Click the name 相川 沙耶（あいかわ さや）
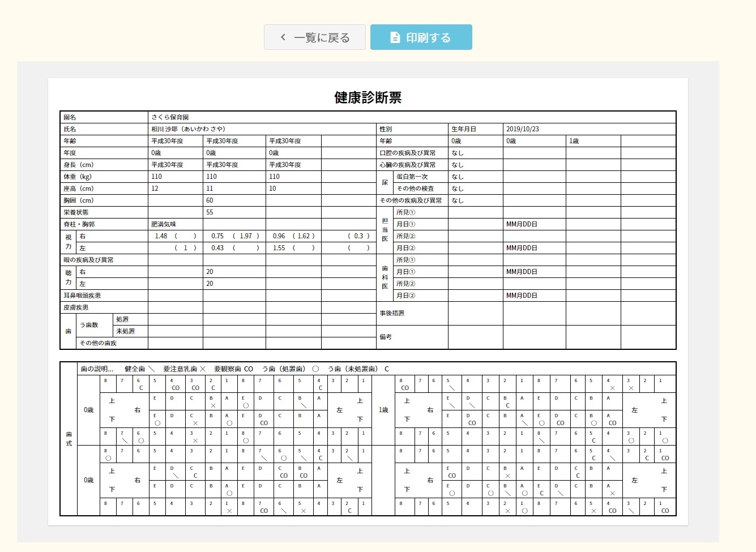Viewport: 756px width, 552px height. [x=188, y=129]
